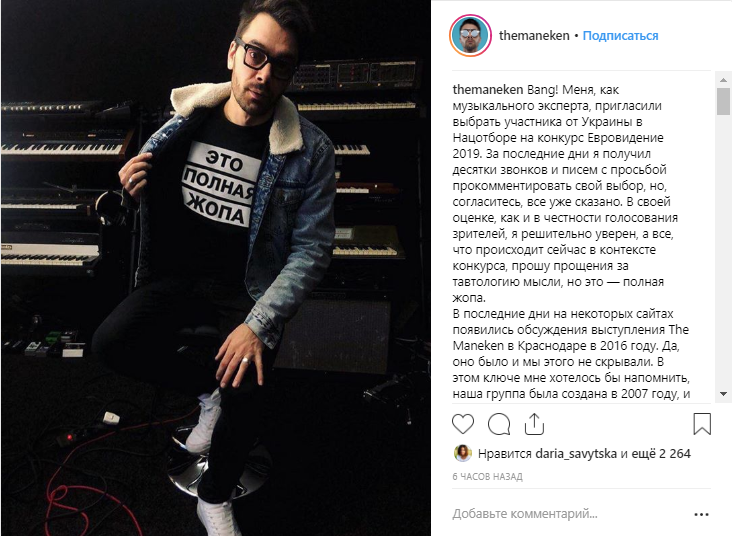The width and height of the screenshot is (732, 536).
Task: Click the caption scrollbar thumb
Action: pyautogui.click(x=723, y=101)
